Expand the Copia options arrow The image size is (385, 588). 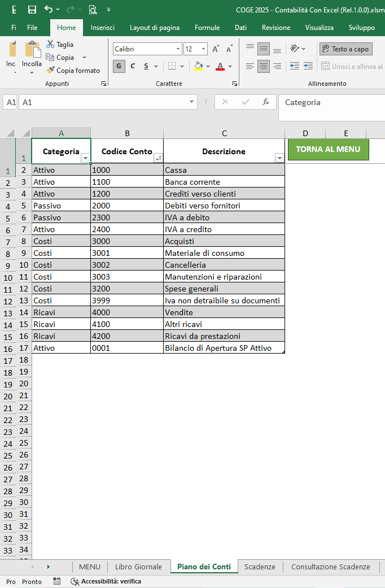tap(84, 58)
